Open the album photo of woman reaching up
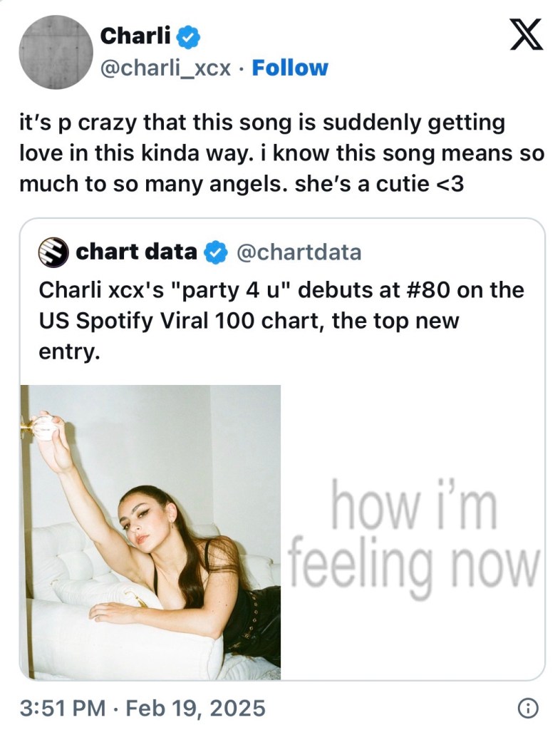Screen dimensions: 560x730 coord(151,532)
